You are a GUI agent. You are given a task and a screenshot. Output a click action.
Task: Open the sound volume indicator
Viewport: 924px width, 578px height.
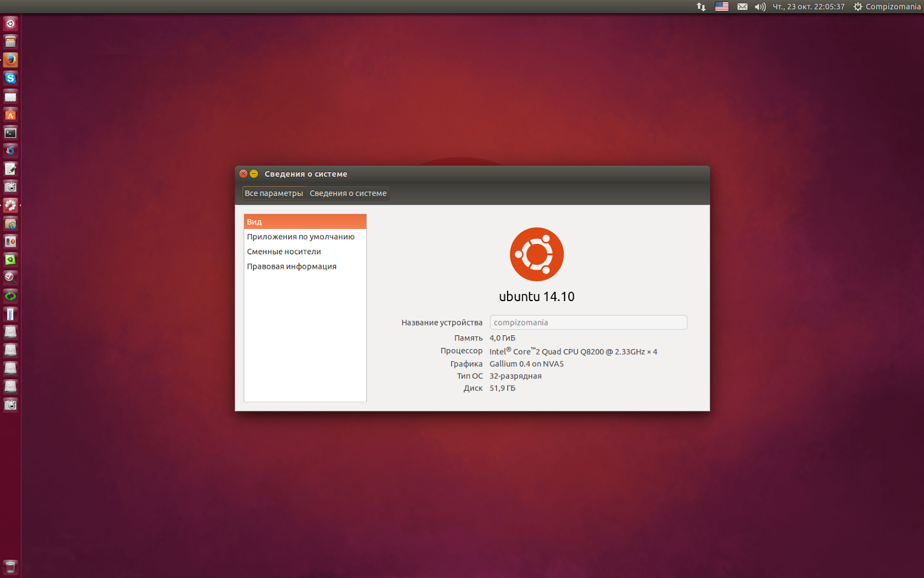tap(760, 7)
